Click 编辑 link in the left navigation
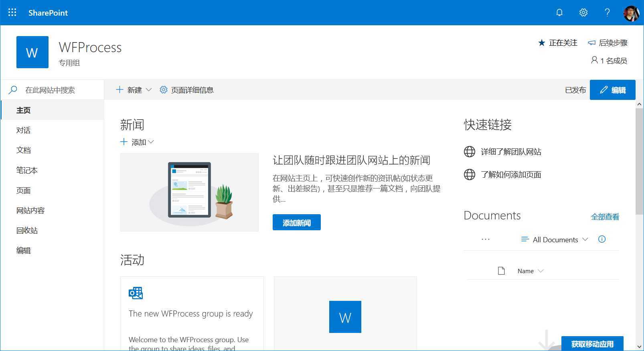 (x=24, y=250)
